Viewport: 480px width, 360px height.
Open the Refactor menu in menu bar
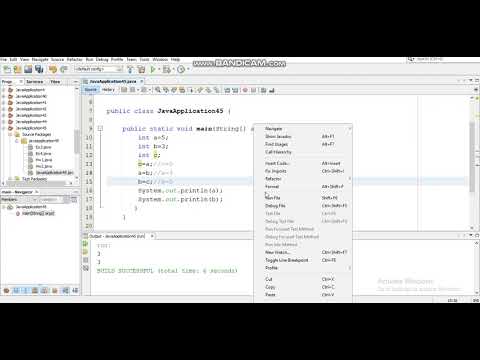(x=75, y=60)
